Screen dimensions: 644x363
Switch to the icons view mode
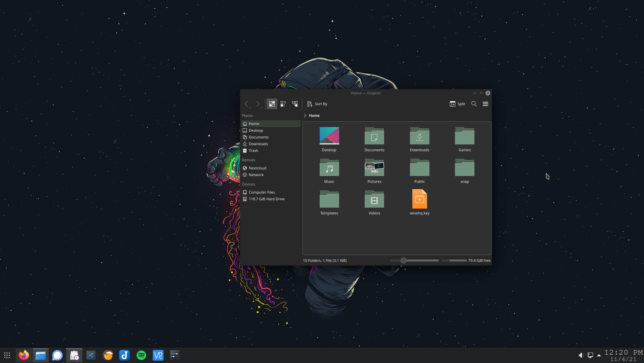click(272, 104)
